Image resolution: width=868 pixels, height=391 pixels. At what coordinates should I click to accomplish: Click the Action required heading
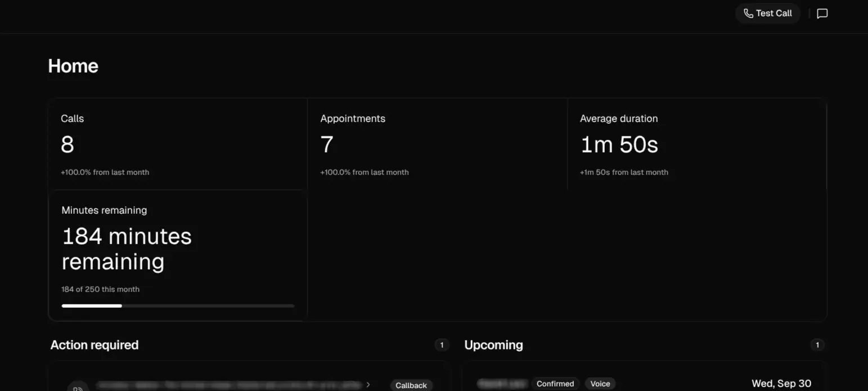pyautogui.click(x=95, y=345)
